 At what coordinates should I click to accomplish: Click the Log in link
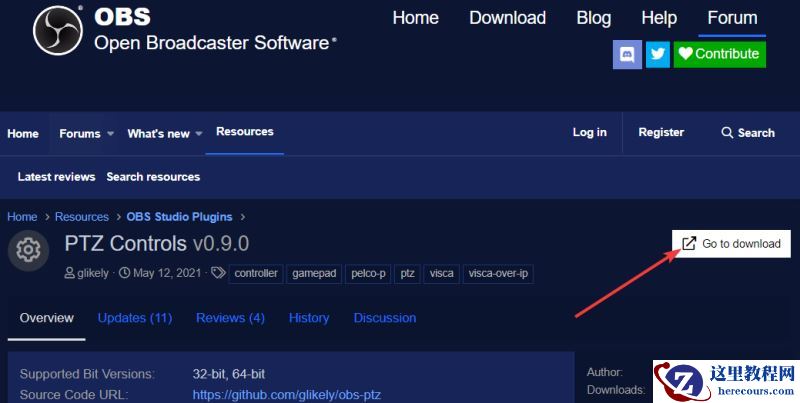(x=589, y=133)
